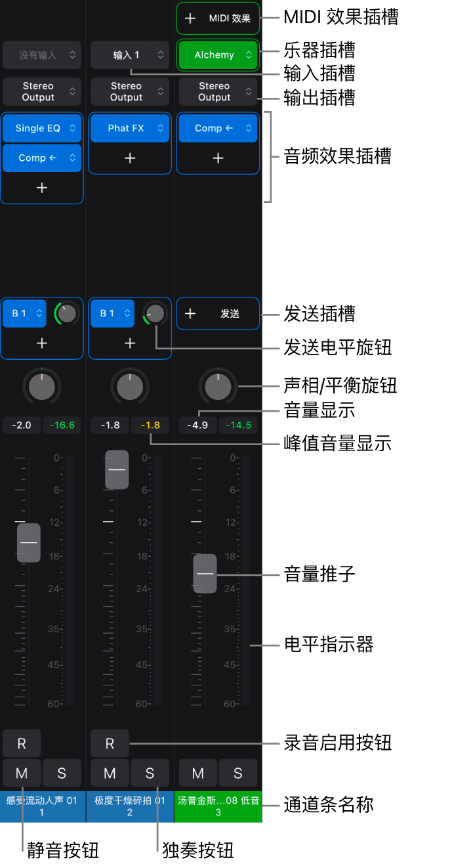471x868 pixels.
Task: Open the 输入 1 input dropdown
Action: pyautogui.click(x=130, y=55)
